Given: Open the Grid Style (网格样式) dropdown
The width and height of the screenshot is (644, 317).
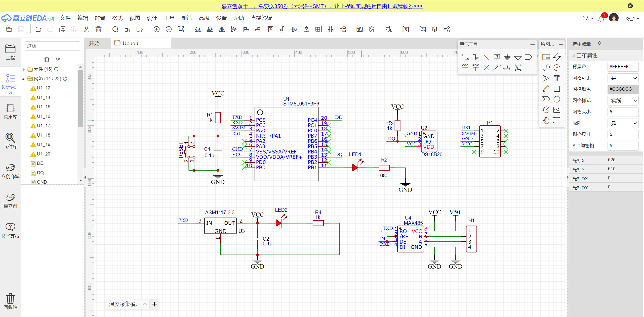Looking at the screenshot, I should pos(623,101).
